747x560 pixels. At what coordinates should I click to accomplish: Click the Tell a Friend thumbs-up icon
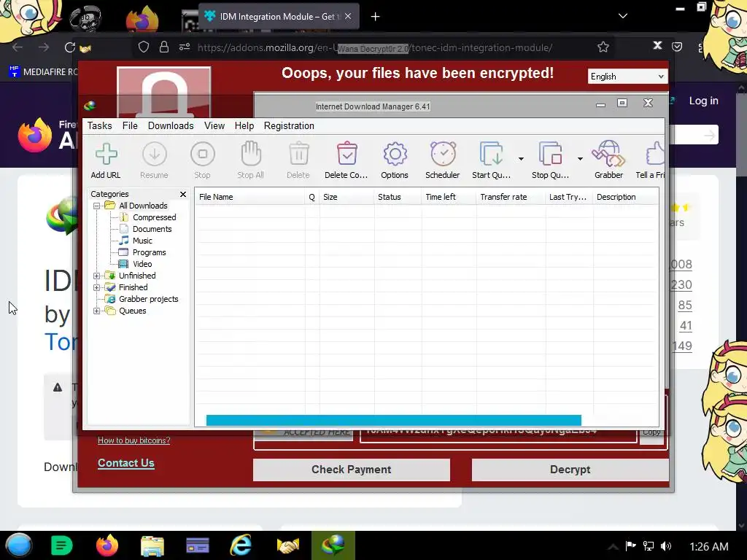(655, 155)
